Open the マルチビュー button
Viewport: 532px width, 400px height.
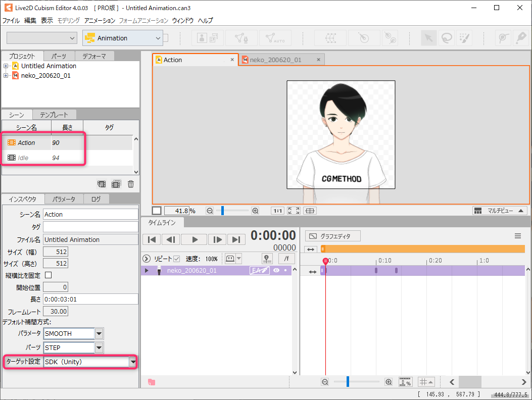point(499,211)
